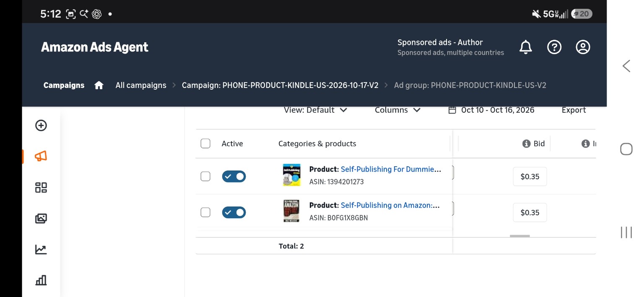This screenshot has height=297, width=644.
Task: Check the Self-Publishing For Dummies row checkbox
Action: click(205, 176)
